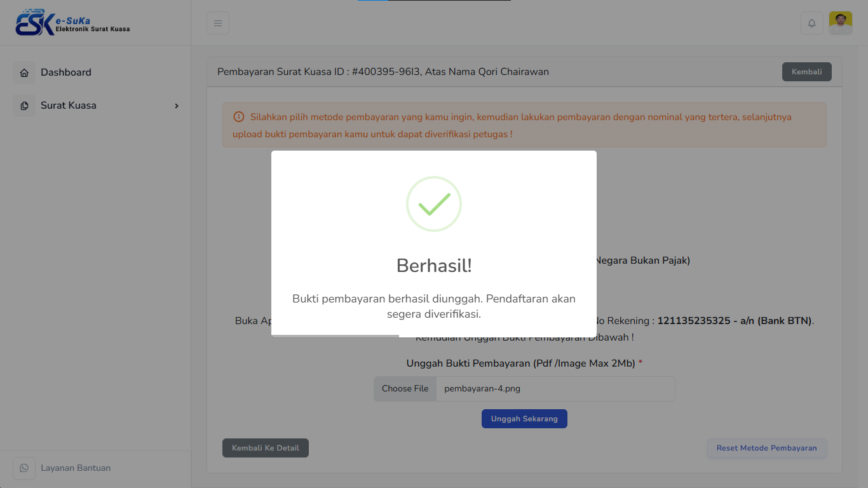Click the WhatsApp icon for help
This screenshot has width=868, height=488.
pyautogui.click(x=24, y=468)
